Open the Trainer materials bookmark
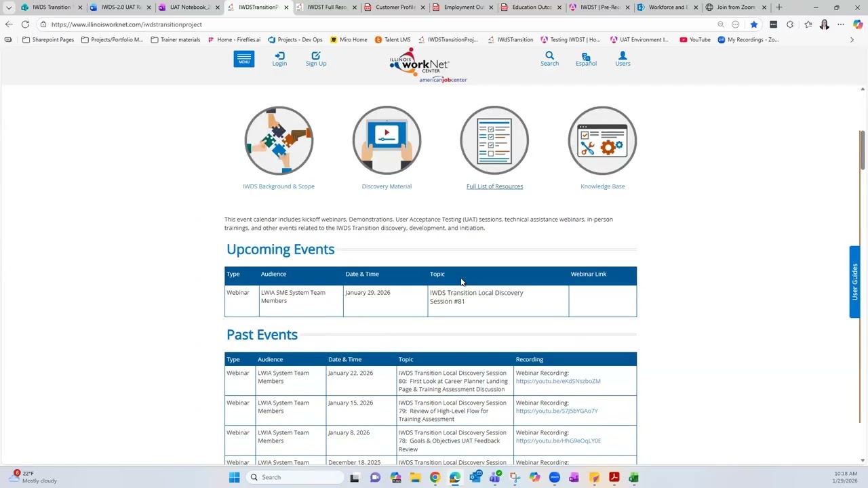868x488 pixels. pyautogui.click(x=176, y=39)
